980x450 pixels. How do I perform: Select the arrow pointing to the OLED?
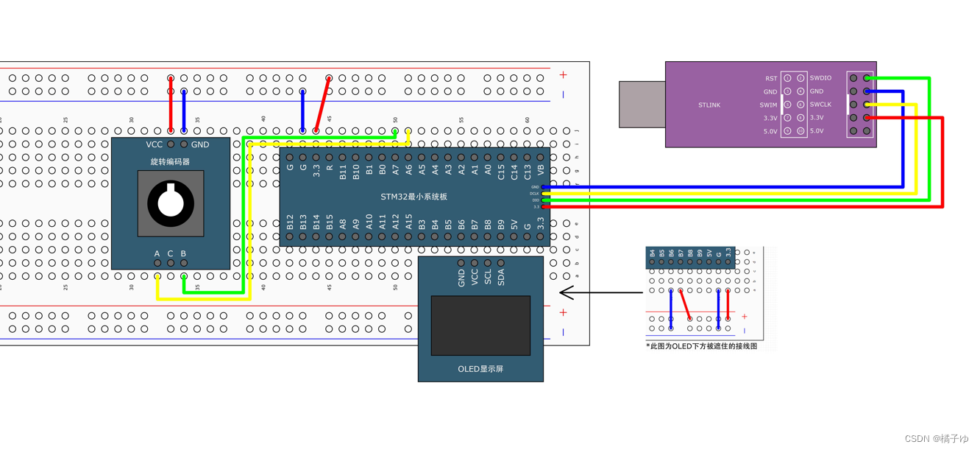point(596,293)
